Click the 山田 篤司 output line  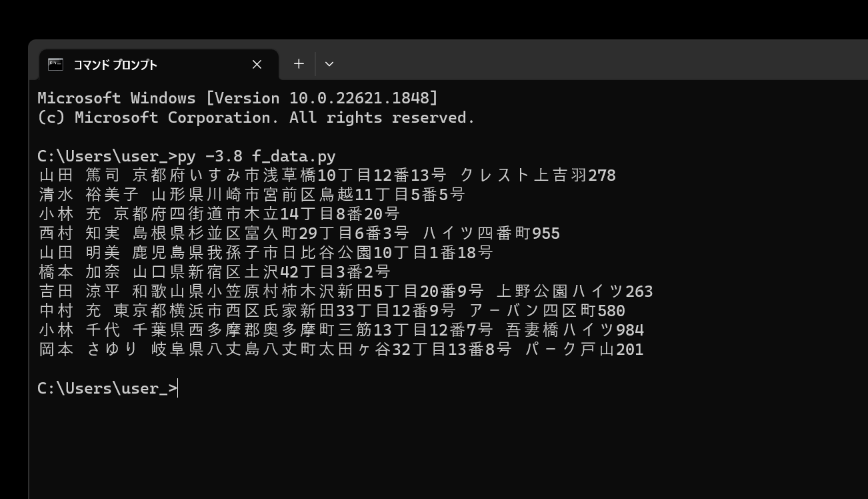click(327, 175)
